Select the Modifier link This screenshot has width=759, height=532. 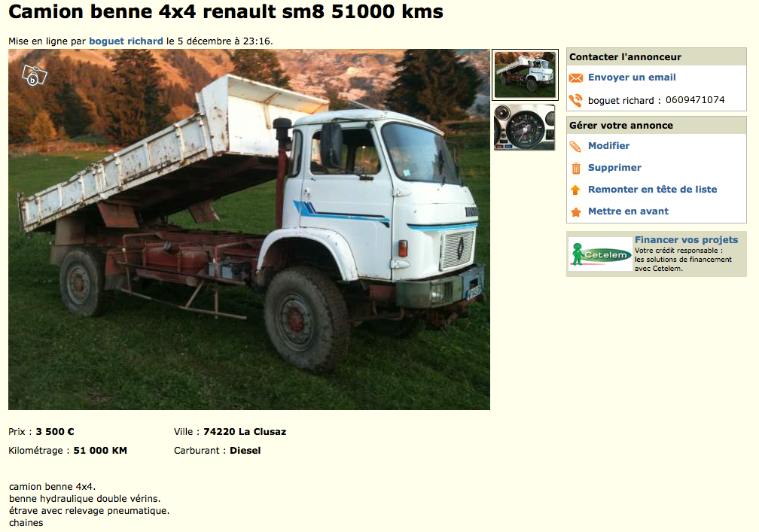pyautogui.click(x=608, y=145)
